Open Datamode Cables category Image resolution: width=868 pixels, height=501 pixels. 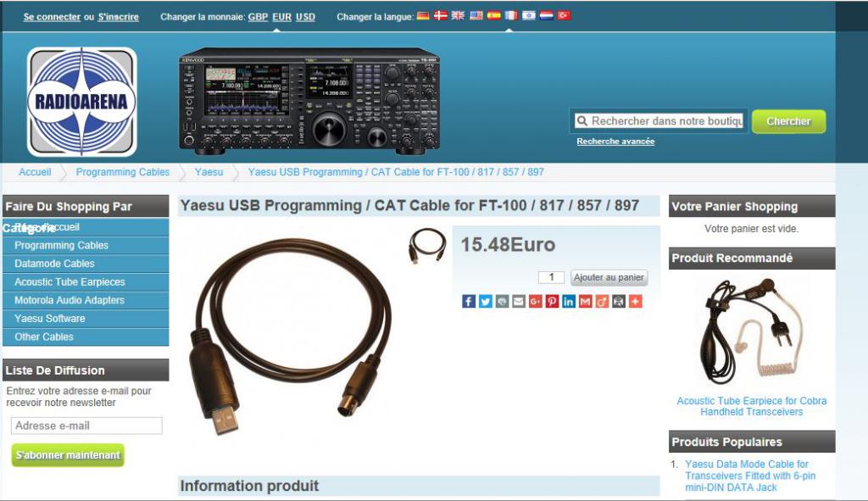click(x=86, y=264)
